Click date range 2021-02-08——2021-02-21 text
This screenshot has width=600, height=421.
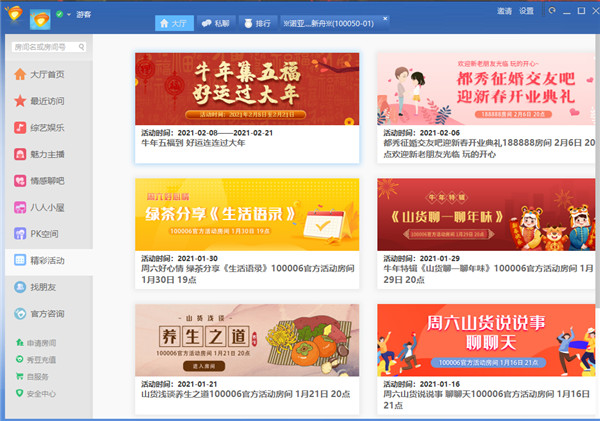point(225,133)
